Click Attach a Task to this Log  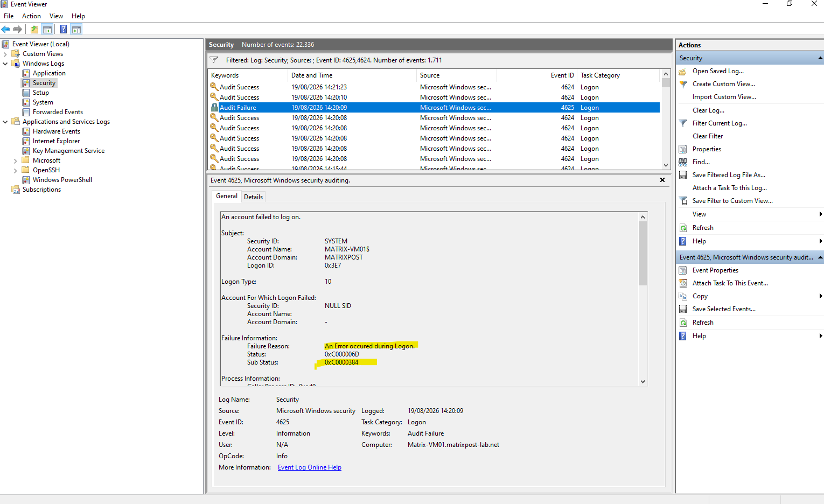(730, 188)
